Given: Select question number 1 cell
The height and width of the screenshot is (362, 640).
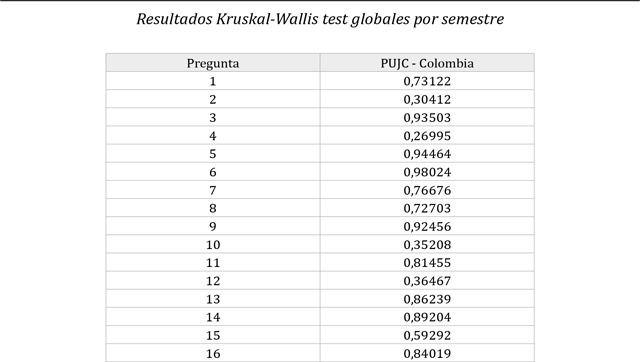Looking at the screenshot, I should tap(213, 81).
